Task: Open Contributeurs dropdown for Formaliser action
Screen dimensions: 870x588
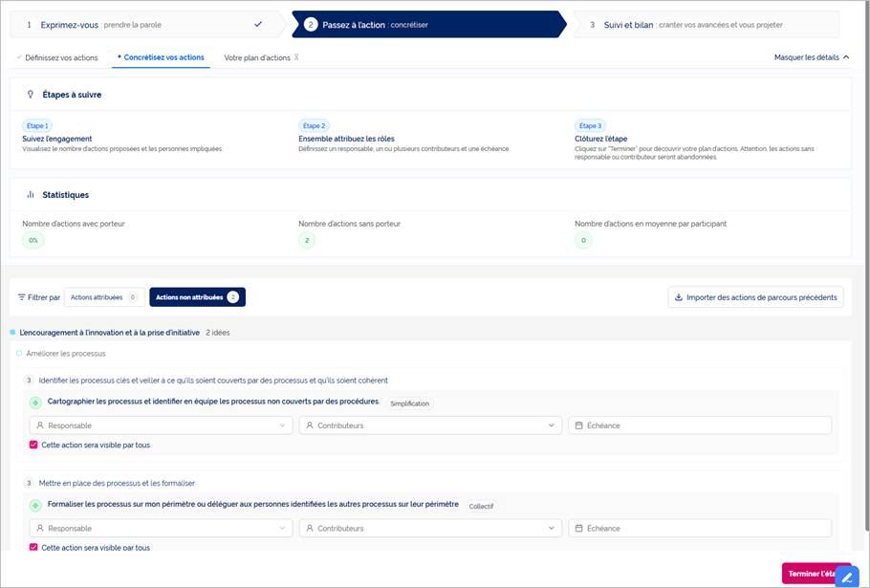Action: [x=430, y=528]
